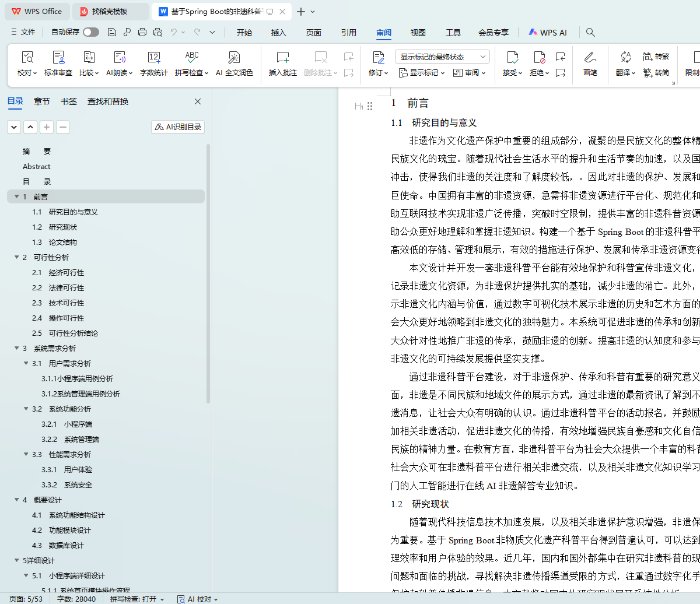The height and width of the screenshot is (604, 700).
Task: Switch to the 书签 navigation pane tab
Action: tap(69, 101)
